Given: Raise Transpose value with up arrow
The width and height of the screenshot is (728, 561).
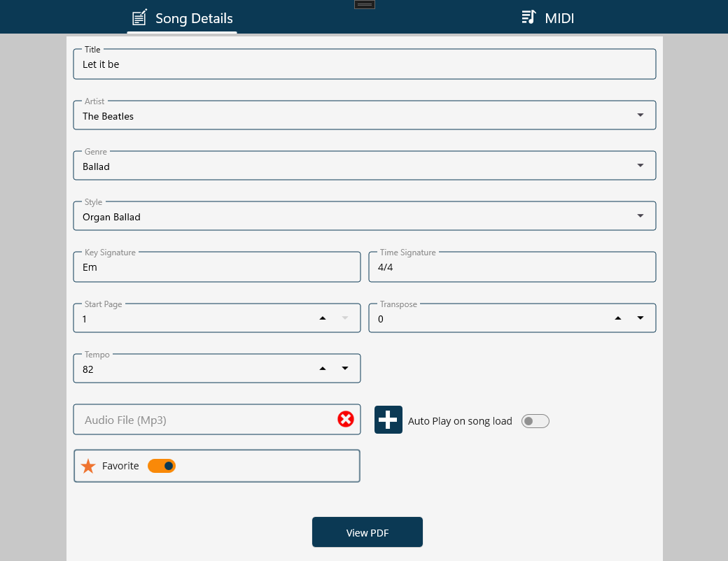Looking at the screenshot, I should tap(618, 318).
